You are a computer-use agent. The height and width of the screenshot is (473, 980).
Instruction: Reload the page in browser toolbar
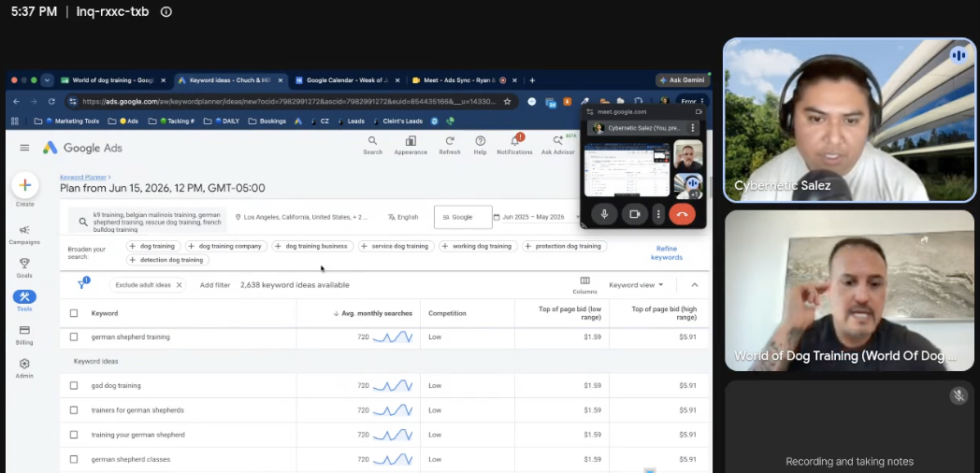click(x=51, y=101)
